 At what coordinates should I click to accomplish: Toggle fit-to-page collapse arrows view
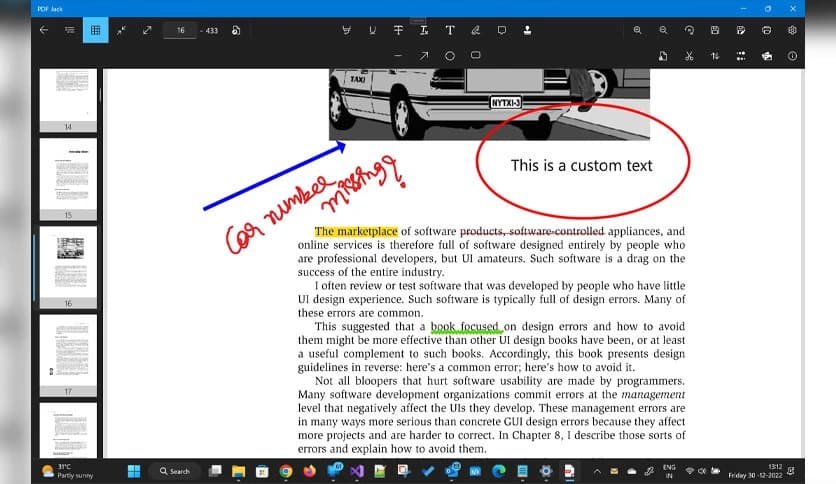121,30
